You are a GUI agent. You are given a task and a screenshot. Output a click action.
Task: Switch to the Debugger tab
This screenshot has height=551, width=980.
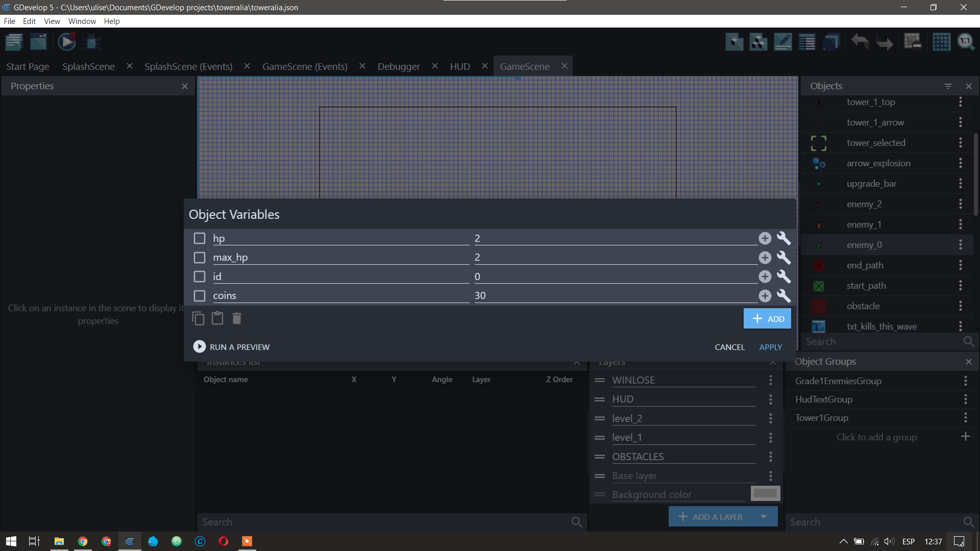(x=399, y=66)
